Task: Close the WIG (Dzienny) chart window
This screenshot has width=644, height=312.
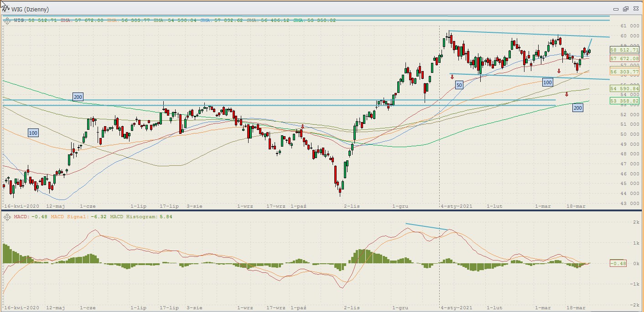Action: [x=635, y=9]
